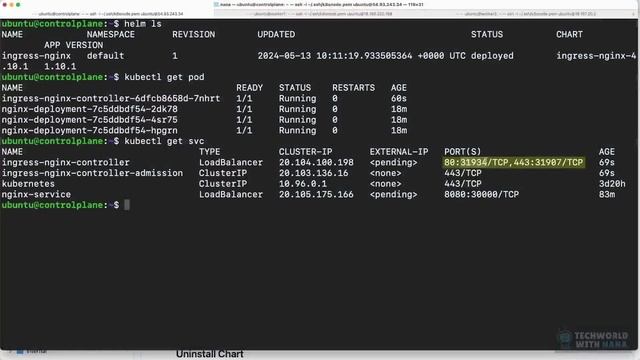
Task: Minimize the terminal with yellow button
Action: pos(11,4)
